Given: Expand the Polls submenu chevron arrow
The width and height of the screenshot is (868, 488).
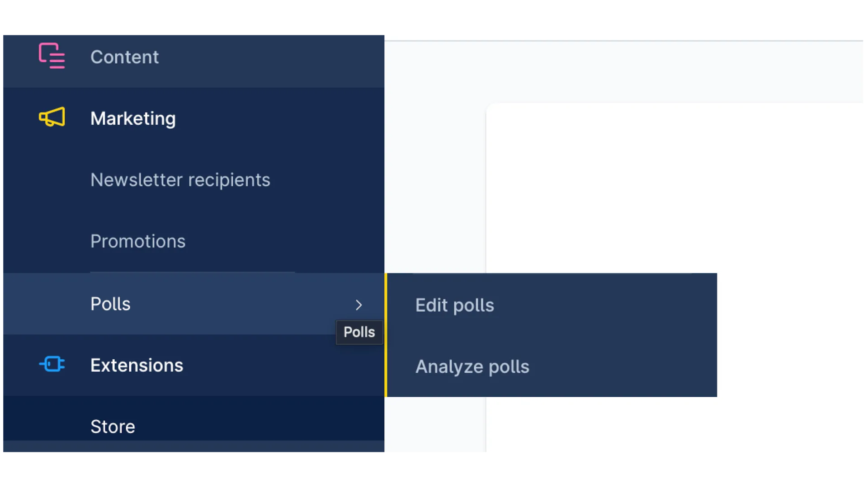Looking at the screenshot, I should tap(359, 305).
